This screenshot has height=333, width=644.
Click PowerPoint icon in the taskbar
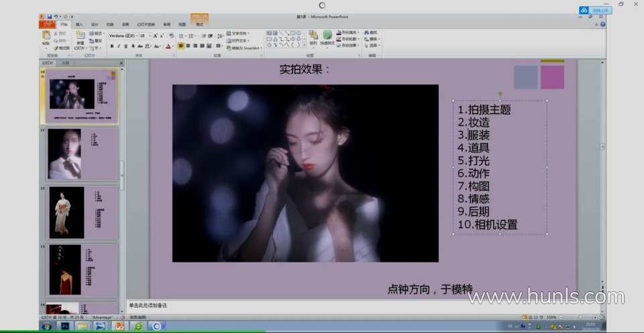119,326
